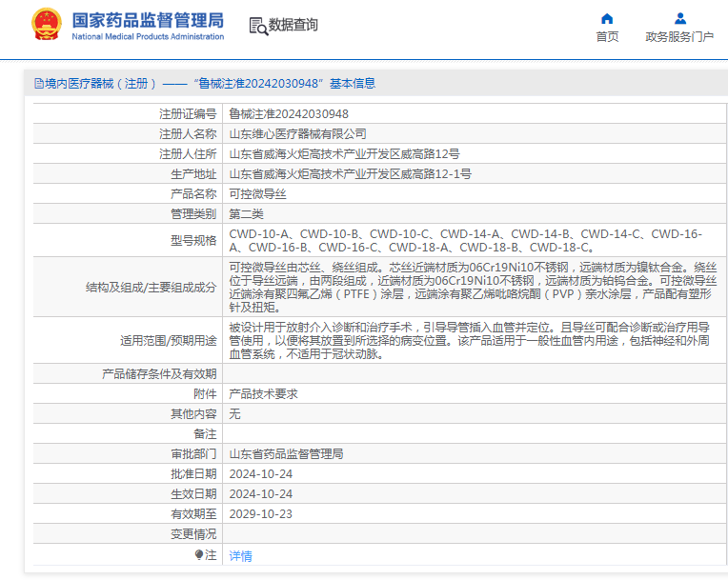
Task: Open the 详情 details link
Action: [x=240, y=555]
